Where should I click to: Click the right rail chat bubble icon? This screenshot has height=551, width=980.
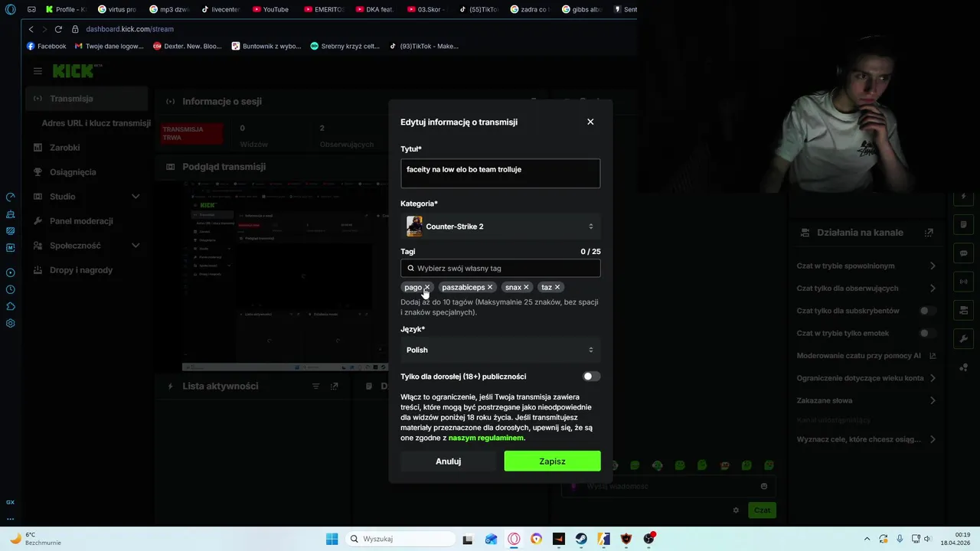pyautogui.click(x=963, y=253)
